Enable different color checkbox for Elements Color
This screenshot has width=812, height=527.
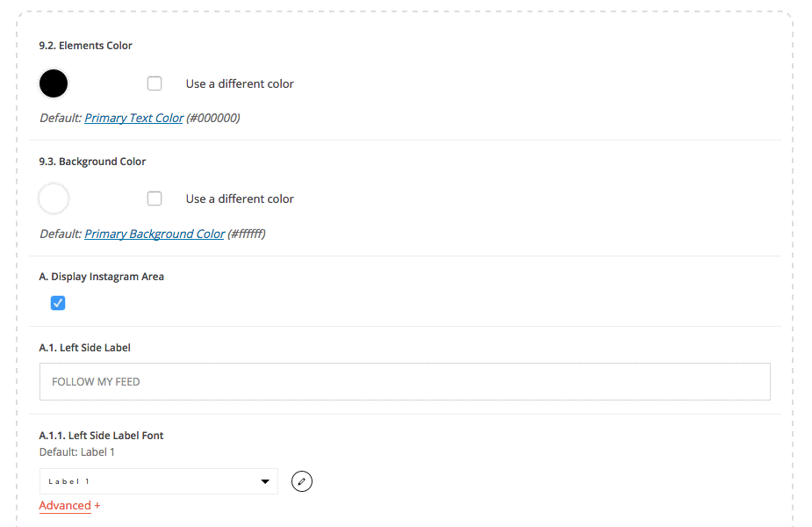(x=154, y=83)
